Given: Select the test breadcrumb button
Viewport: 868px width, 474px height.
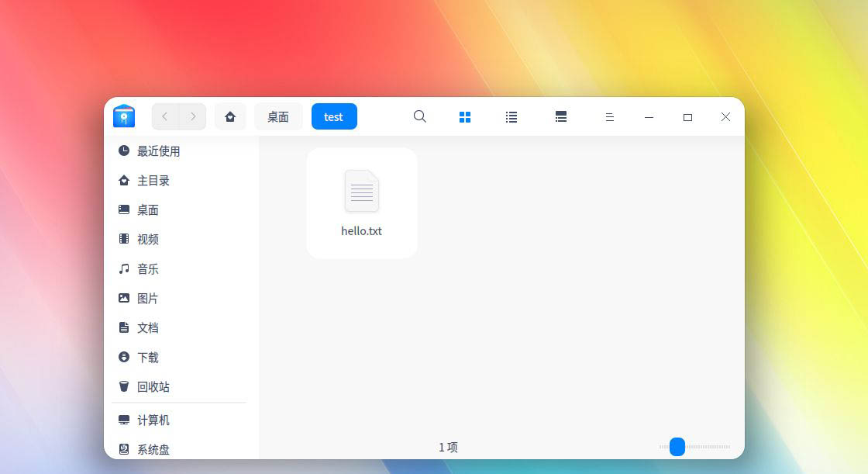Looking at the screenshot, I should (x=334, y=116).
